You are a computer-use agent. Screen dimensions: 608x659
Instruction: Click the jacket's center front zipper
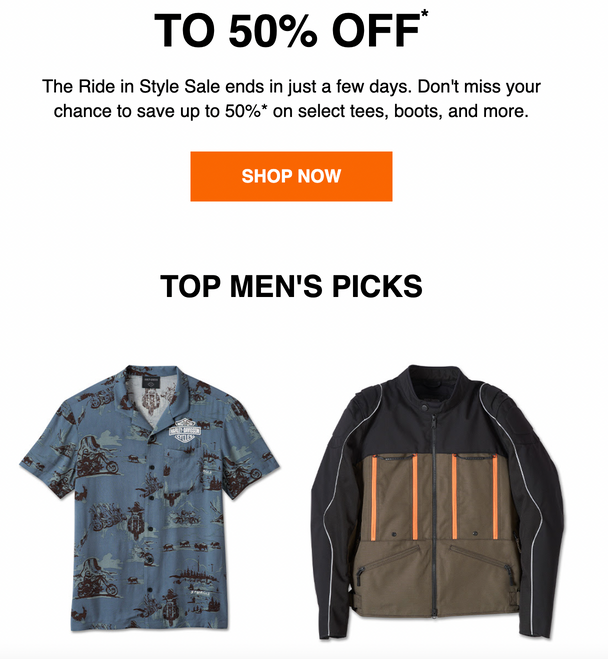[434, 517]
